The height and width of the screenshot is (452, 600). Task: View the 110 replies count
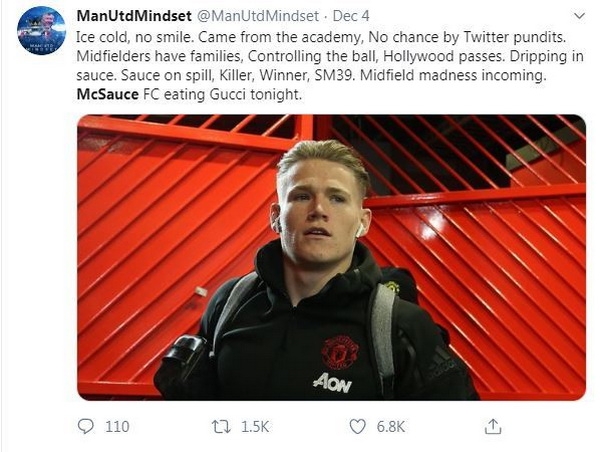click(x=117, y=426)
